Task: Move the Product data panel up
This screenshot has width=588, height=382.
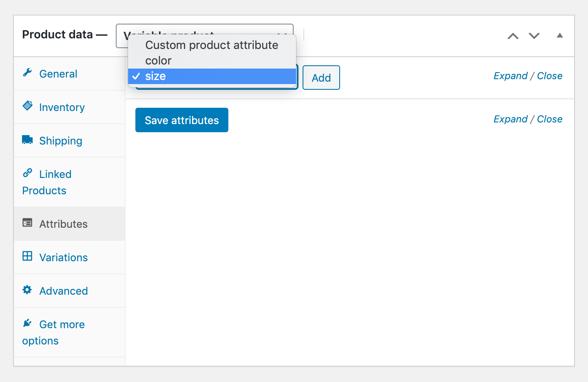Action: point(513,36)
